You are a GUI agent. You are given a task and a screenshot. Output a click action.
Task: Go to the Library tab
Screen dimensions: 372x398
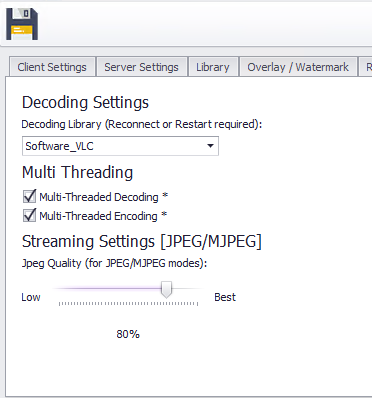213,67
